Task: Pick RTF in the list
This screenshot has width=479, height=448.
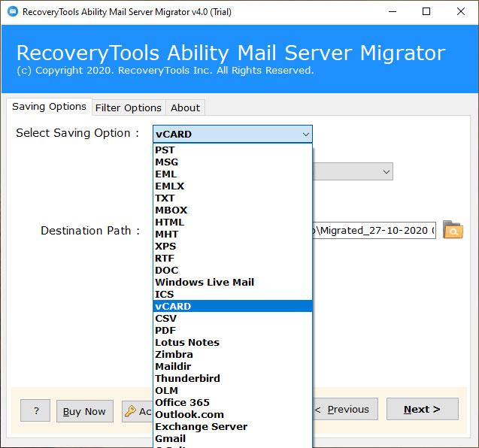Action: [232, 258]
